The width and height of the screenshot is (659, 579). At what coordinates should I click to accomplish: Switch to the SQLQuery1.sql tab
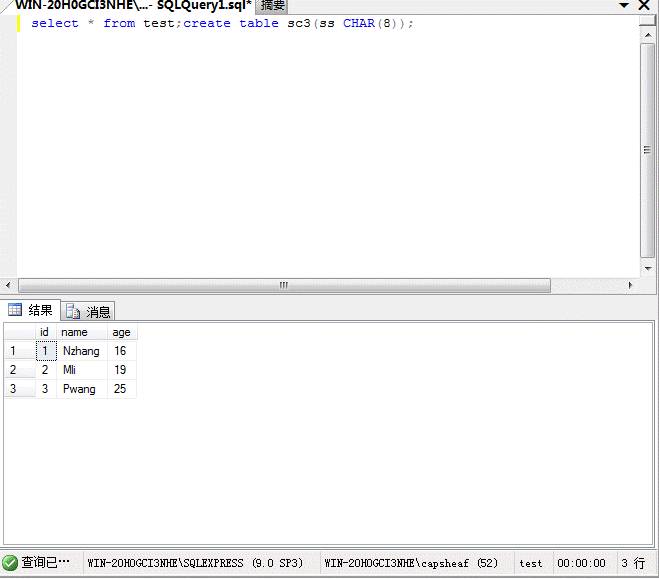tap(132, 5)
